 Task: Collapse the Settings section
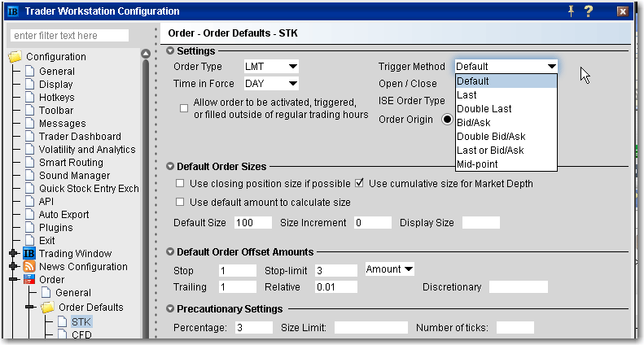pos(170,51)
